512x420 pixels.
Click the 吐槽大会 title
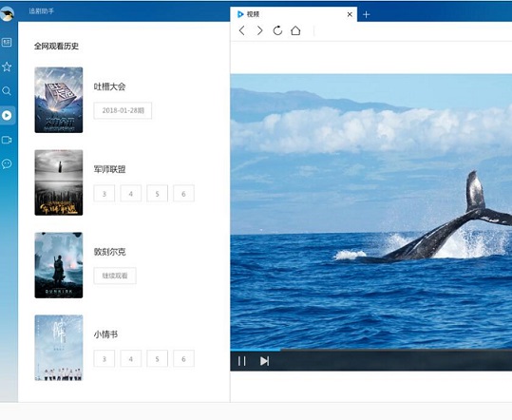point(110,86)
